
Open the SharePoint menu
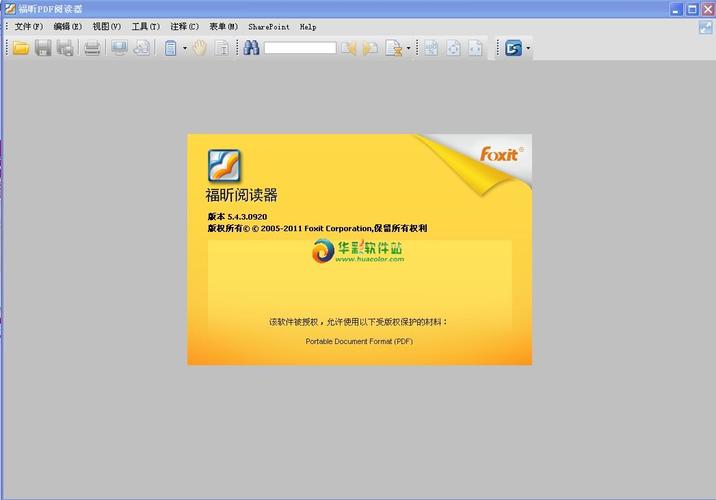coord(269,26)
